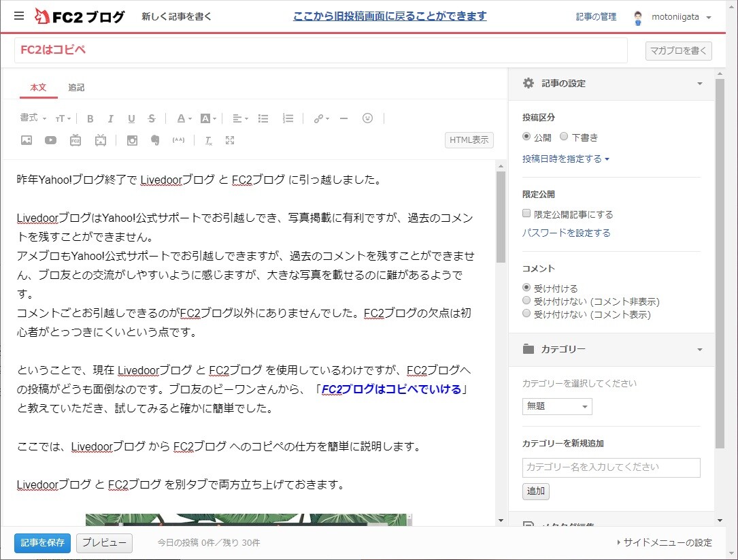Open the emoji smiley picker
Image resolution: width=738 pixels, height=560 pixels.
click(367, 118)
